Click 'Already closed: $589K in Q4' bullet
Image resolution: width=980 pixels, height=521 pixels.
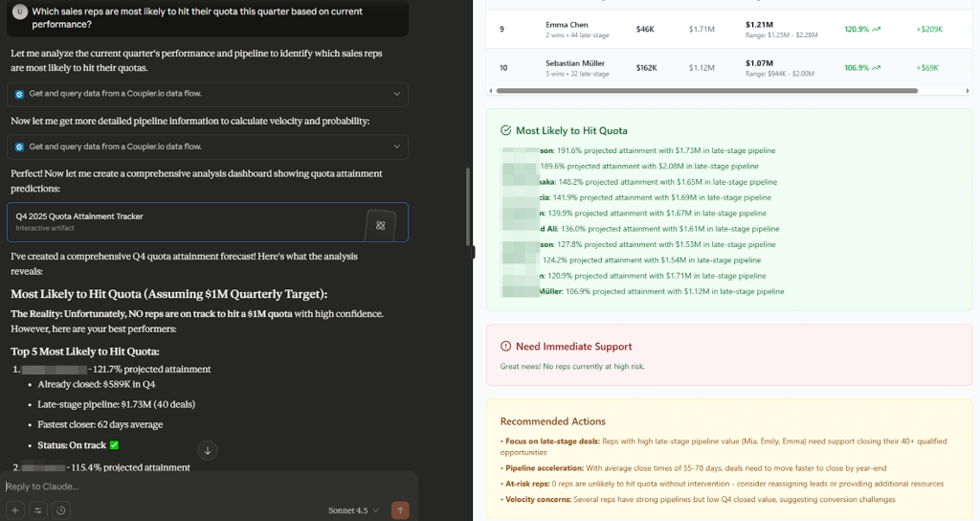[97, 384]
